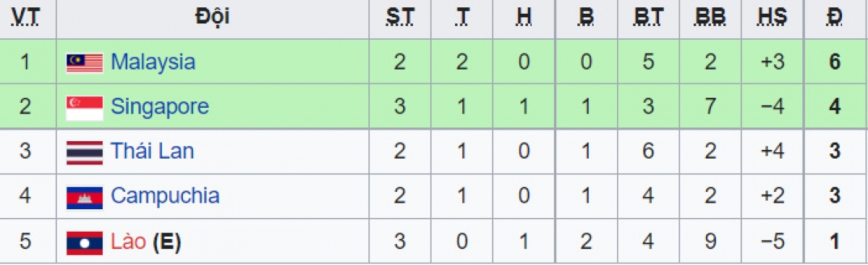Click the Thailand flag icon
This screenshot has width=868, height=265.
85,152
